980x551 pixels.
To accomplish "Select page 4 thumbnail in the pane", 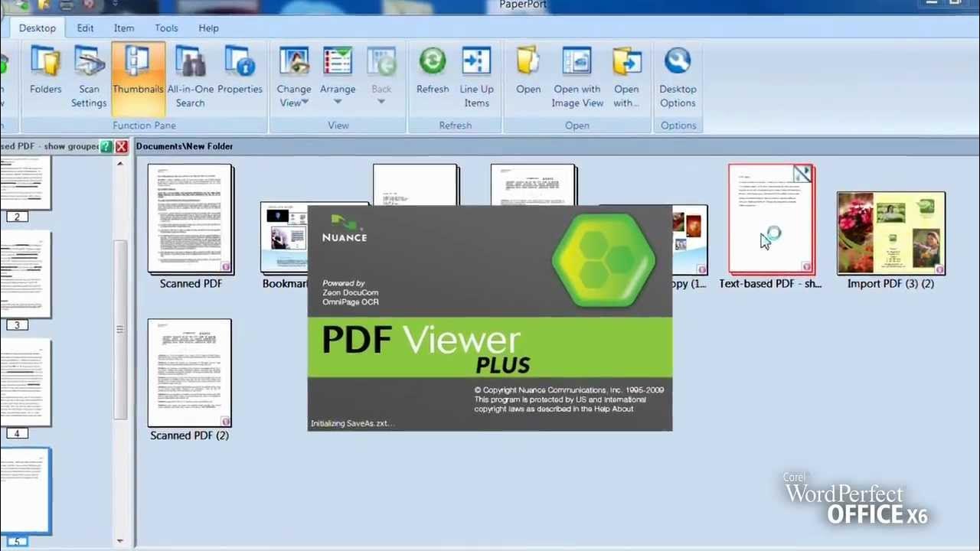I will 24,383.
